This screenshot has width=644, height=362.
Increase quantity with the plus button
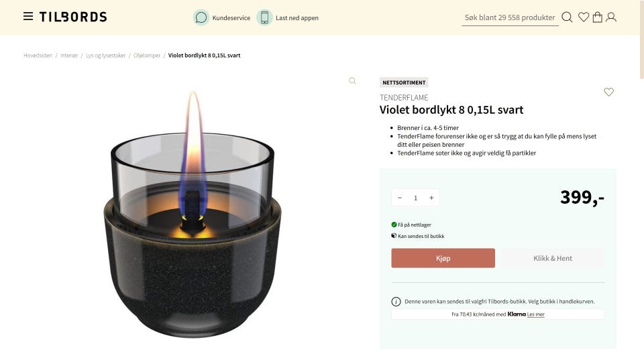tap(431, 198)
